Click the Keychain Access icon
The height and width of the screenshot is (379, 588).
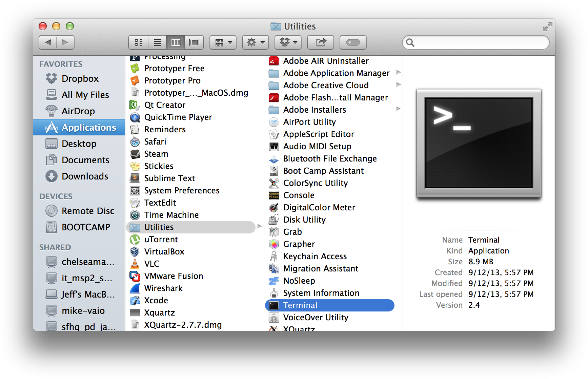274,257
